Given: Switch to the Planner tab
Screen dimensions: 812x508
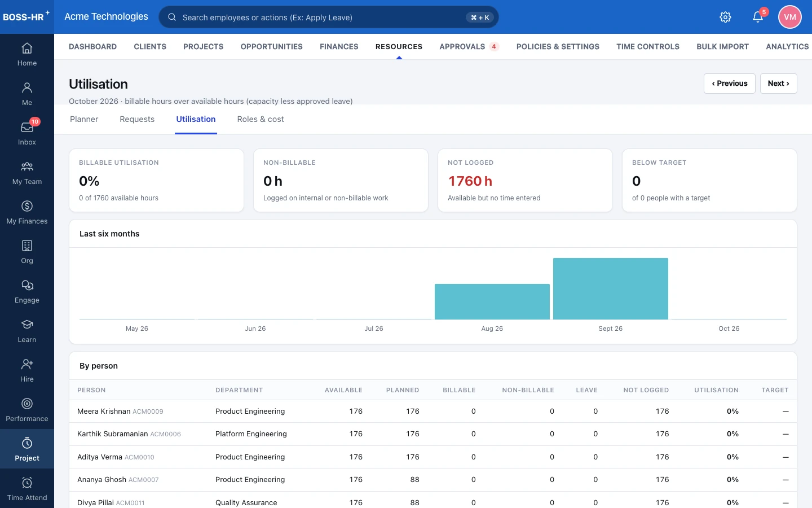Looking at the screenshot, I should click(84, 119).
